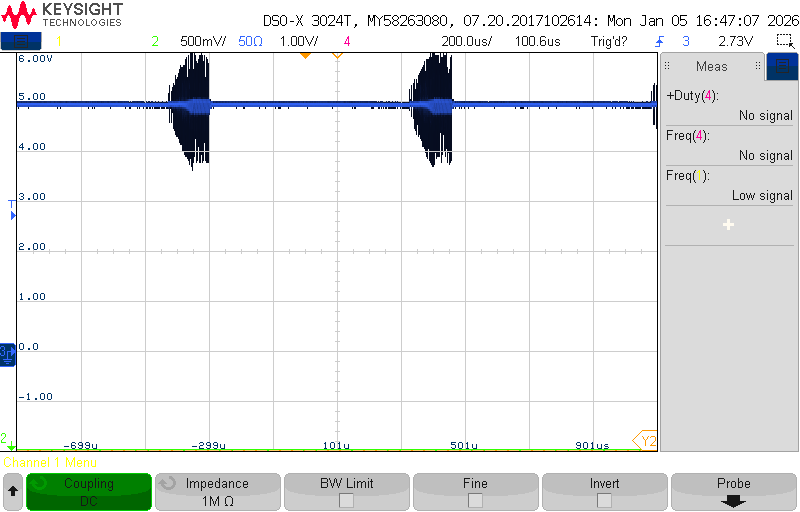
Task: Click the 101u time axis label
Action: click(336, 445)
